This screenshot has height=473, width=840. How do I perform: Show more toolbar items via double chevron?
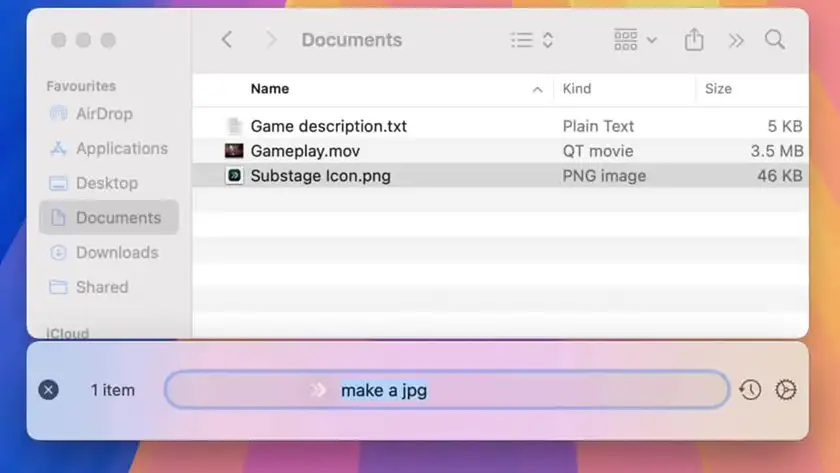point(736,40)
